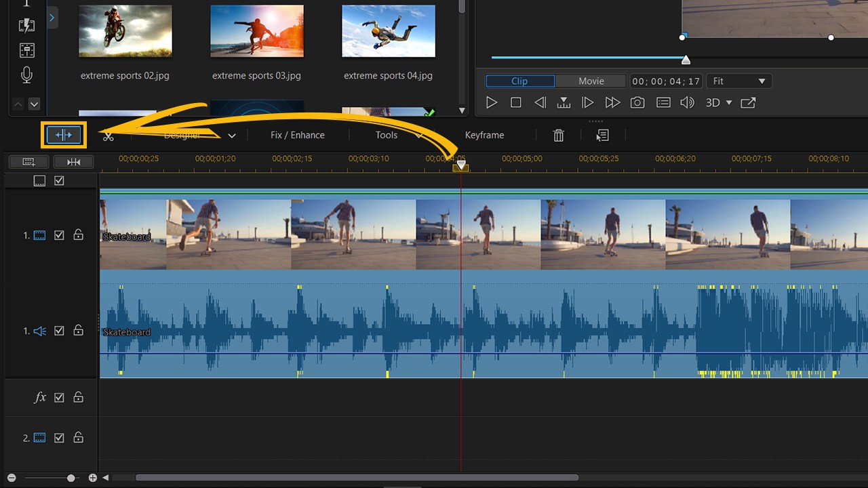Adjust the preview volume speaker icon

(688, 102)
